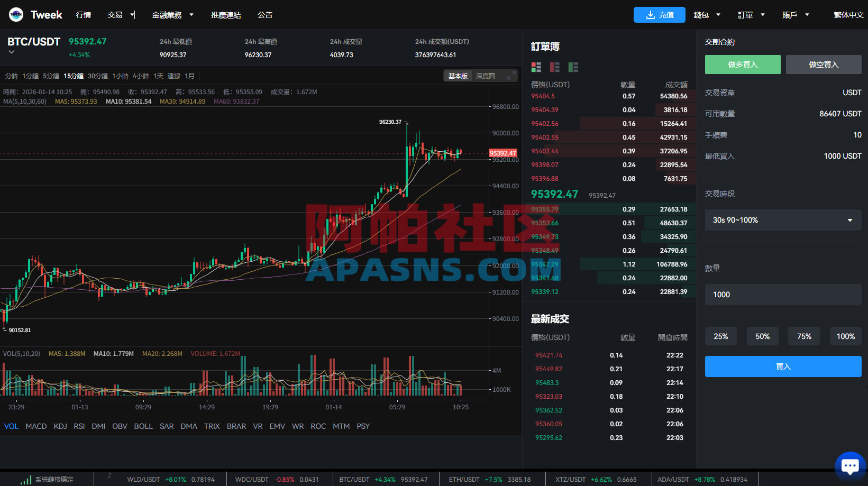Screen dimensions: 868x486
Task: Select 做空買入 short position
Action: click(x=824, y=65)
